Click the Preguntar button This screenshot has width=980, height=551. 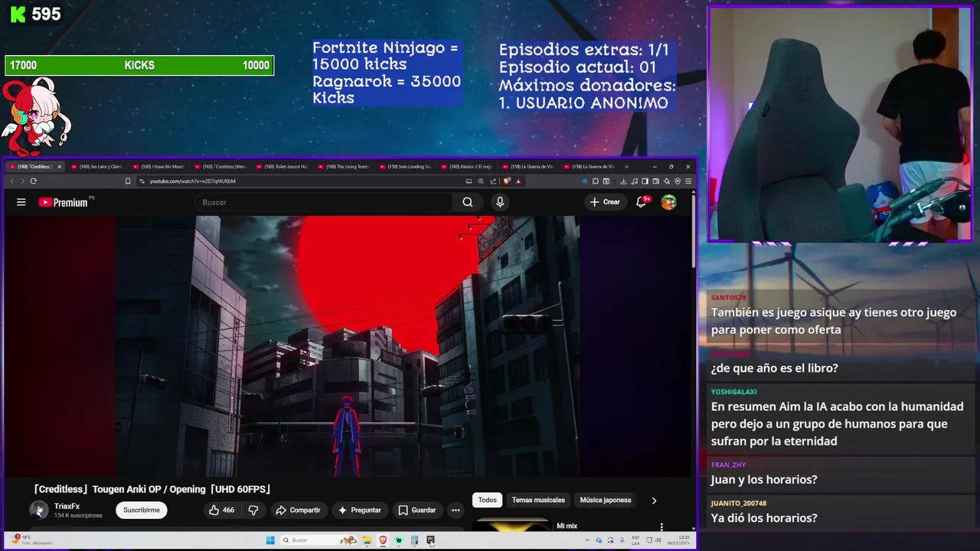tap(359, 510)
